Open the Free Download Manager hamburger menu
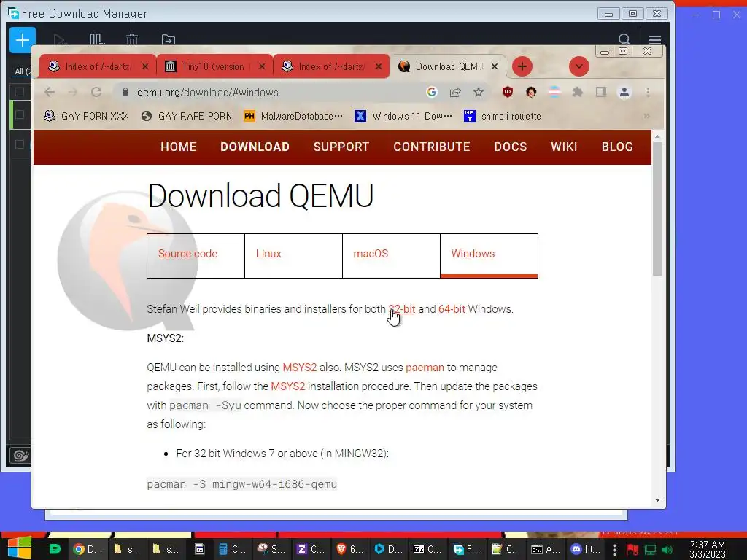Viewport: 747px width, 560px height. (654, 39)
